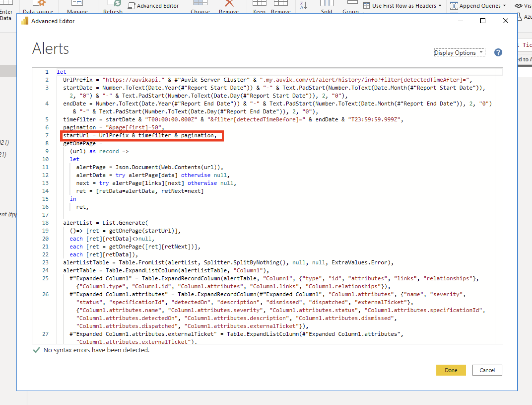The image size is (532, 405).
Task: Click the blue help question mark icon
Action: [498, 52]
